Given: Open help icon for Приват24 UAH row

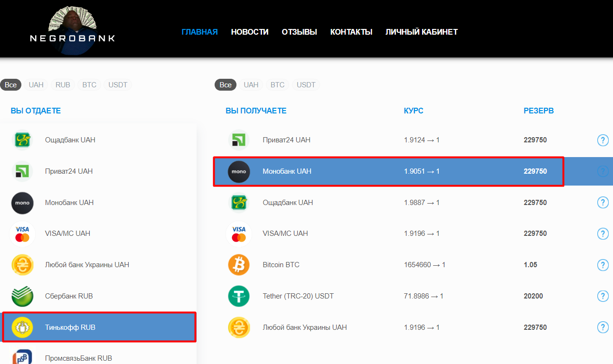Looking at the screenshot, I should (603, 140).
